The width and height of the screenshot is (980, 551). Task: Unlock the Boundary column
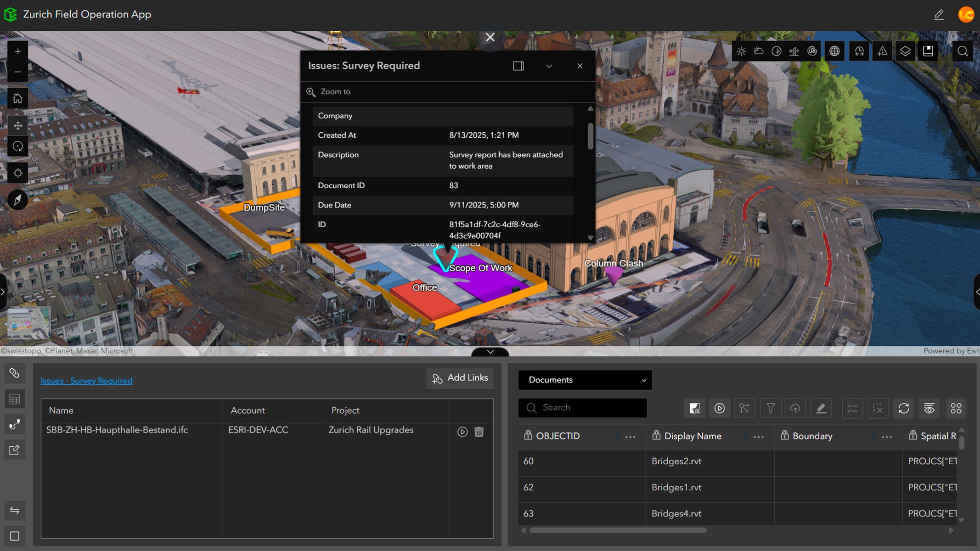click(784, 436)
